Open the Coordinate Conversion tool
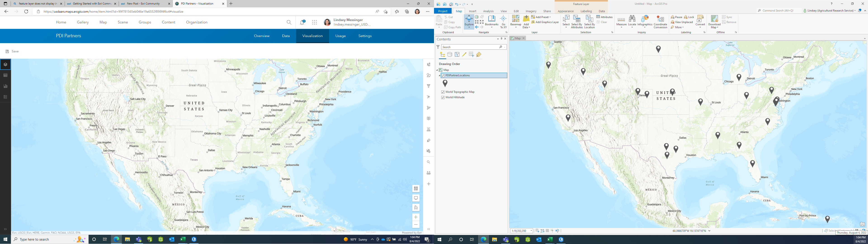 tap(660, 22)
